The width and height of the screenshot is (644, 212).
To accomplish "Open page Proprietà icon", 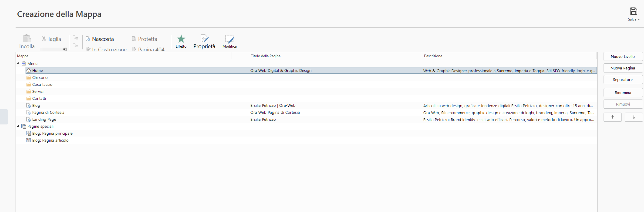I will pos(204,39).
